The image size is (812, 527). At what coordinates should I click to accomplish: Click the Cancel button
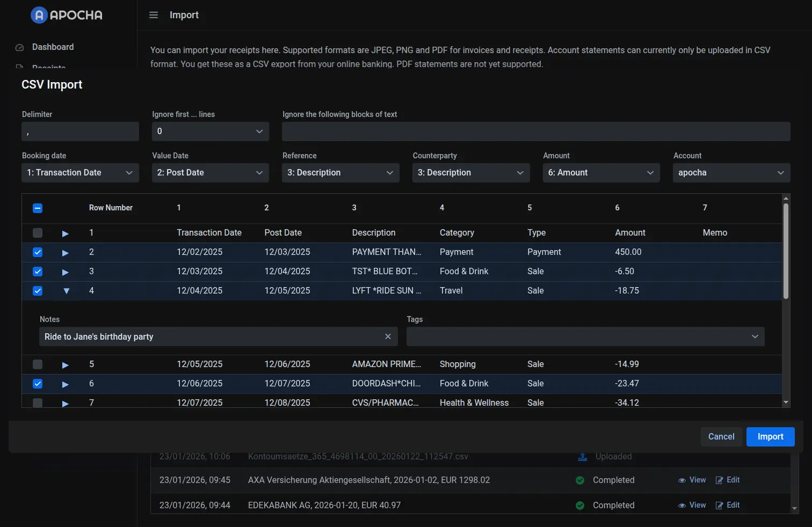(721, 437)
